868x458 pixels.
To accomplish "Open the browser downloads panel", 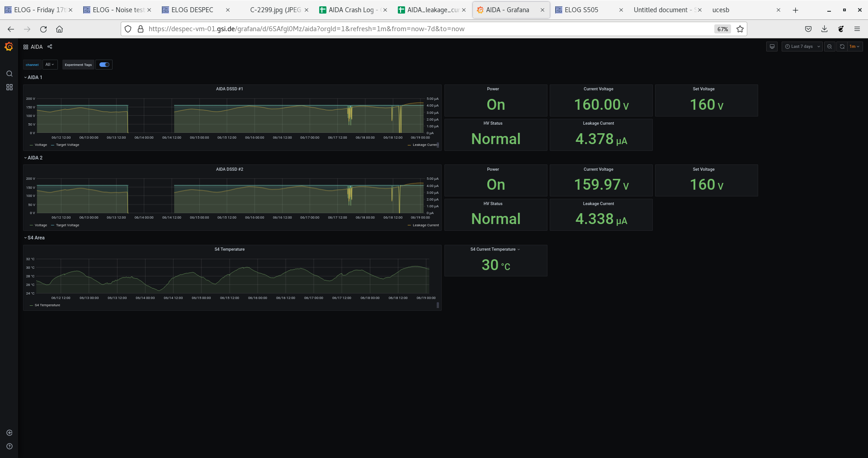I will coord(825,29).
